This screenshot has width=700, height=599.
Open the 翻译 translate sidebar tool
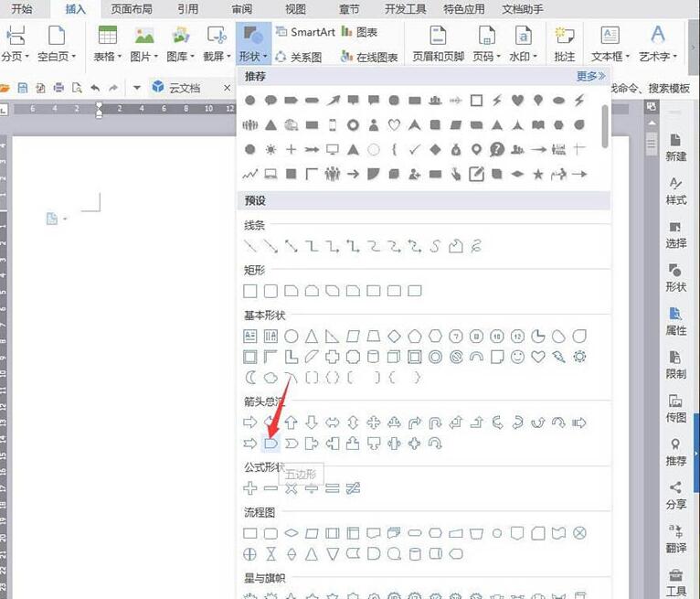pos(675,540)
